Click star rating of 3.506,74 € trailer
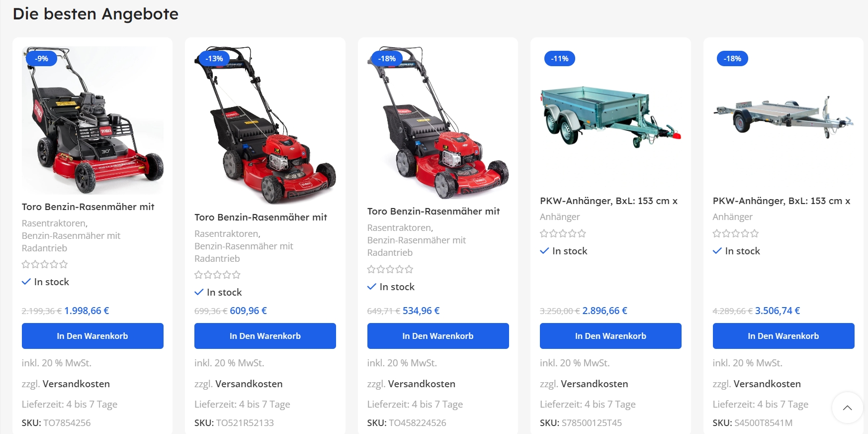The width and height of the screenshot is (868, 434). tap(736, 233)
